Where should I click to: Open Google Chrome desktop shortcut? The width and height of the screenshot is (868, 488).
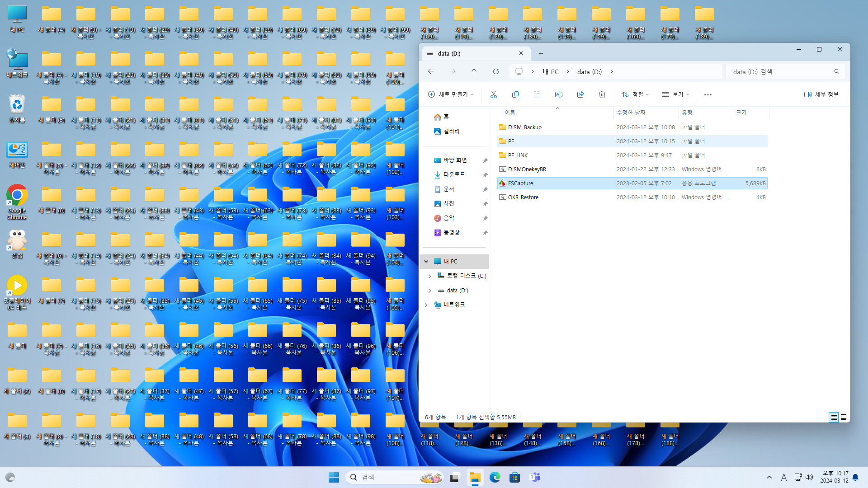pos(17,202)
